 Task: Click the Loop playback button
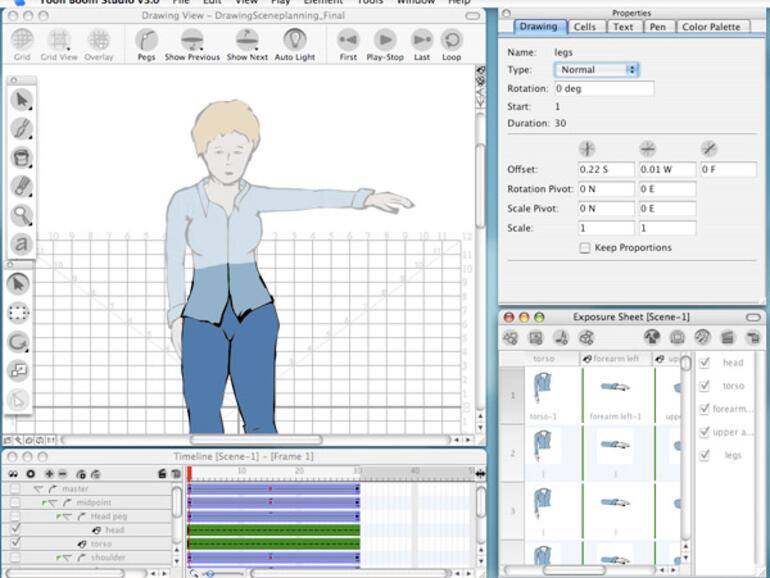tap(452, 41)
